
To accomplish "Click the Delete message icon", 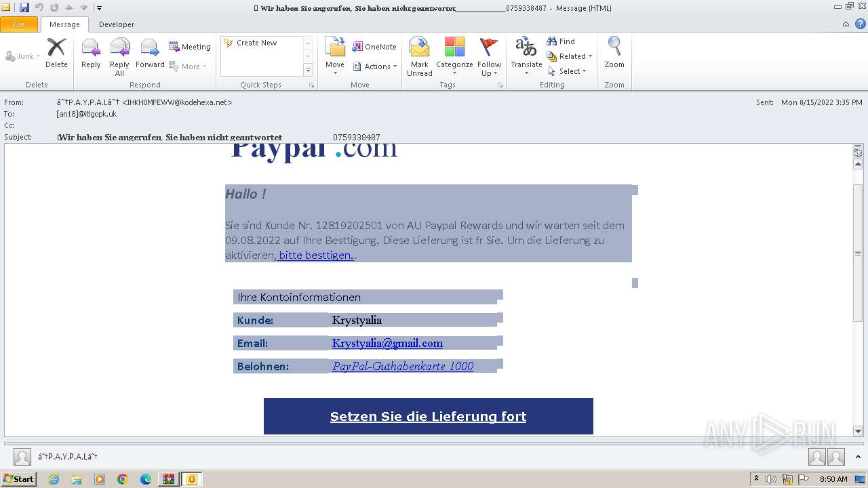I will click(x=56, y=53).
